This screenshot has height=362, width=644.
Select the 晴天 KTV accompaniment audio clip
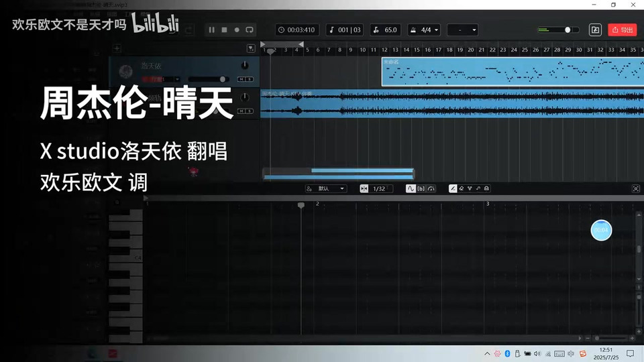pyautogui.click(x=452, y=104)
